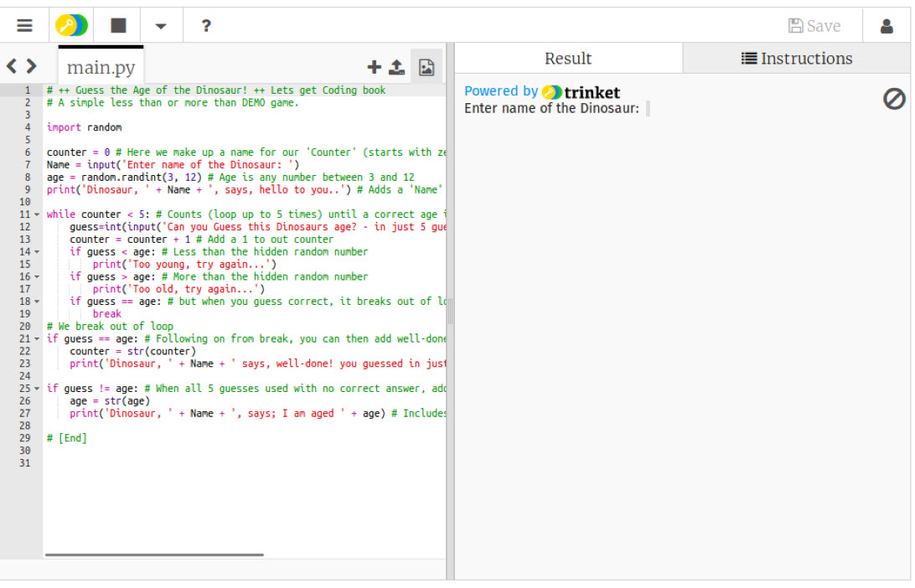Viewport: 915px width, 588px height.
Task: Click line number 31 in the gutter
Action: point(24,463)
